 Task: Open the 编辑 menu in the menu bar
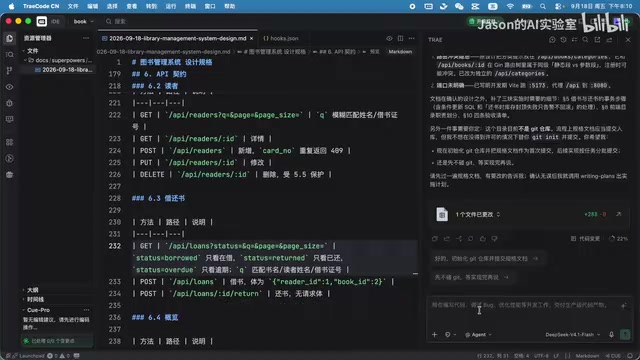[93, 6]
